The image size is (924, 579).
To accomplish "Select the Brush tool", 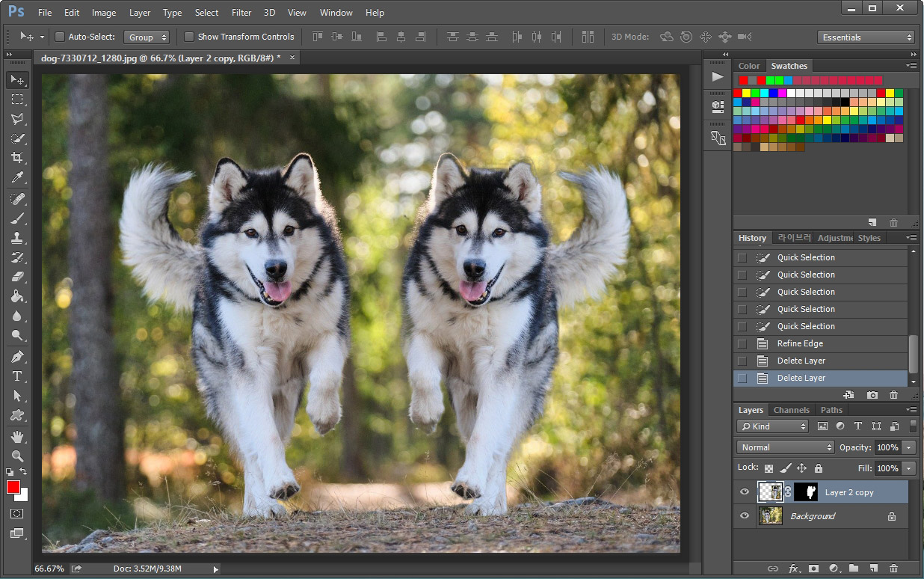I will click(x=17, y=218).
